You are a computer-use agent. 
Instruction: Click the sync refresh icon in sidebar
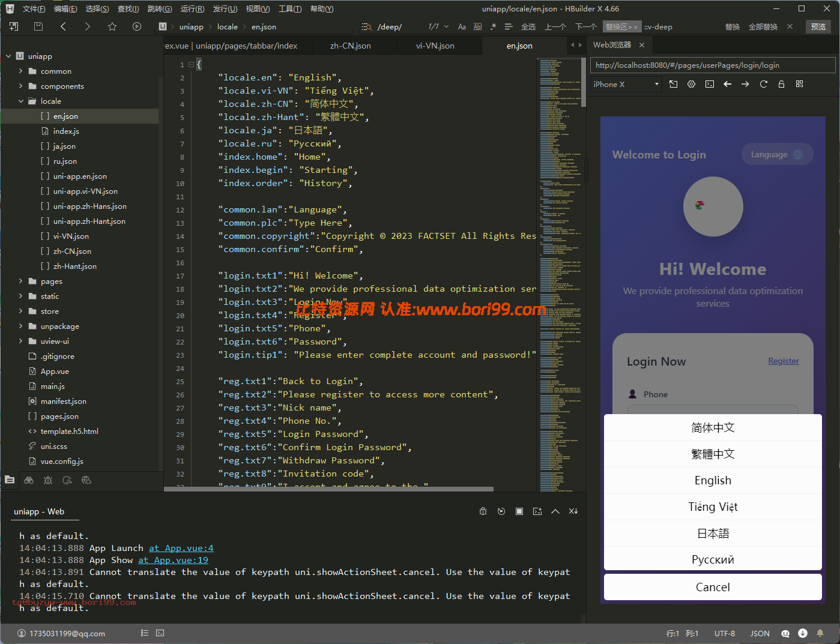(67, 480)
